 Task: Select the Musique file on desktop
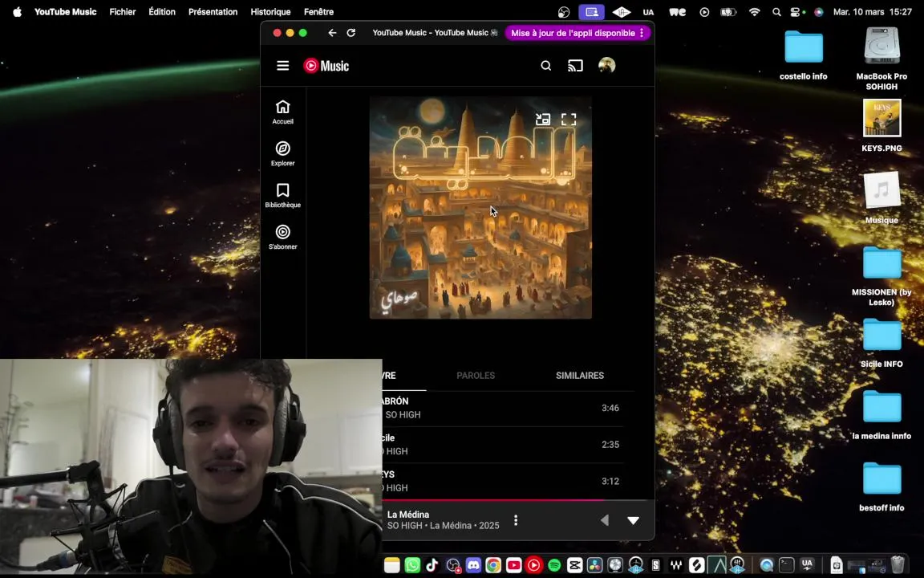coord(881,197)
